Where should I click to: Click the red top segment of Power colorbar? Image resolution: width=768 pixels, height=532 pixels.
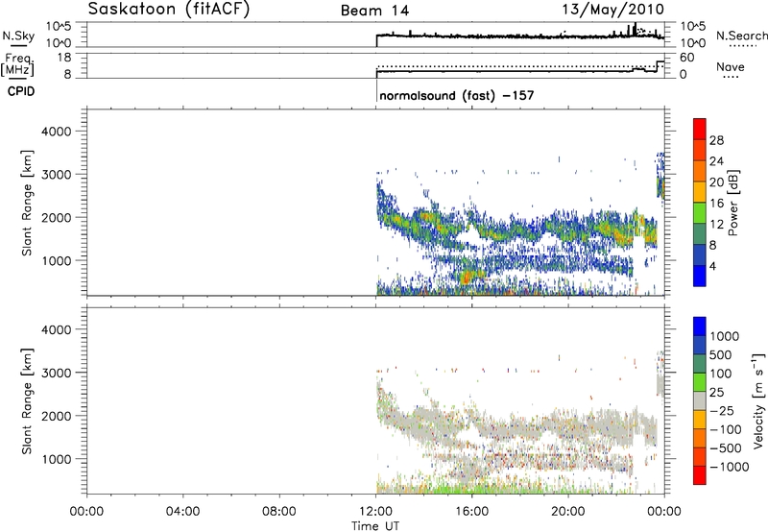(x=700, y=129)
